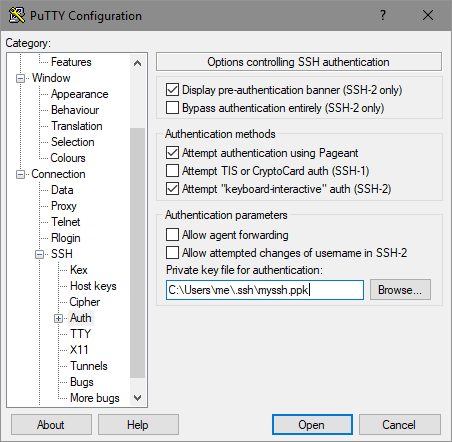Click Browse to choose key file

click(x=400, y=290)
